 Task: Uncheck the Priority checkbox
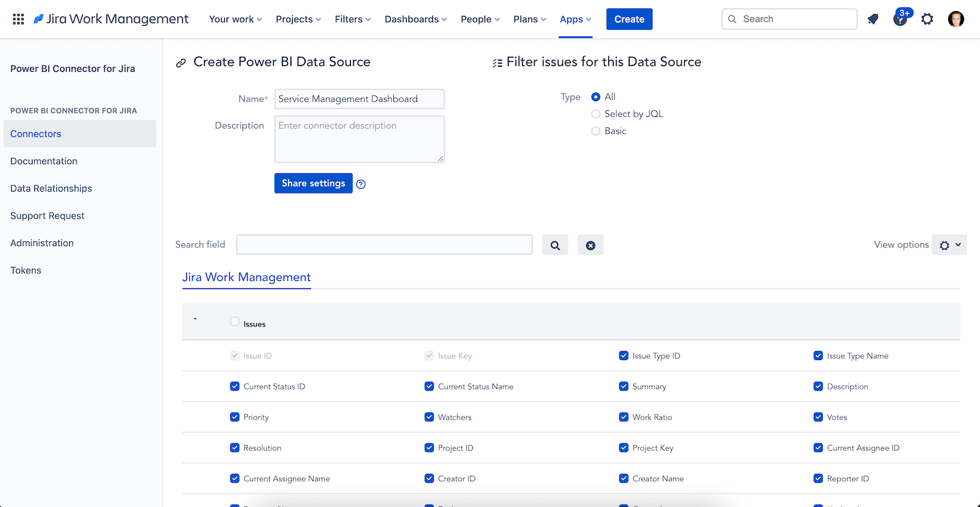(235, 417)
